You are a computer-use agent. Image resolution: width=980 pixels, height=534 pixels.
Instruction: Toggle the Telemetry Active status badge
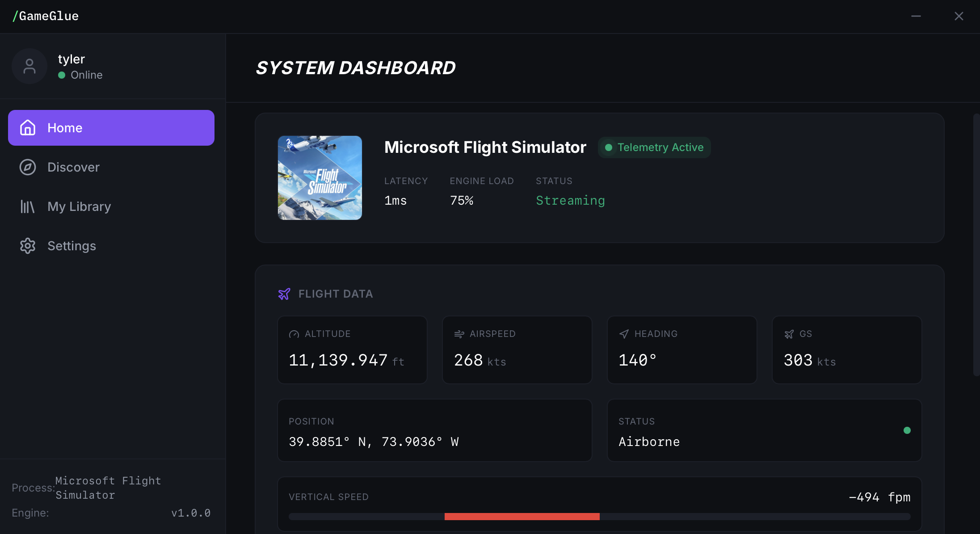pyautogui.click(x=654, y=147)
